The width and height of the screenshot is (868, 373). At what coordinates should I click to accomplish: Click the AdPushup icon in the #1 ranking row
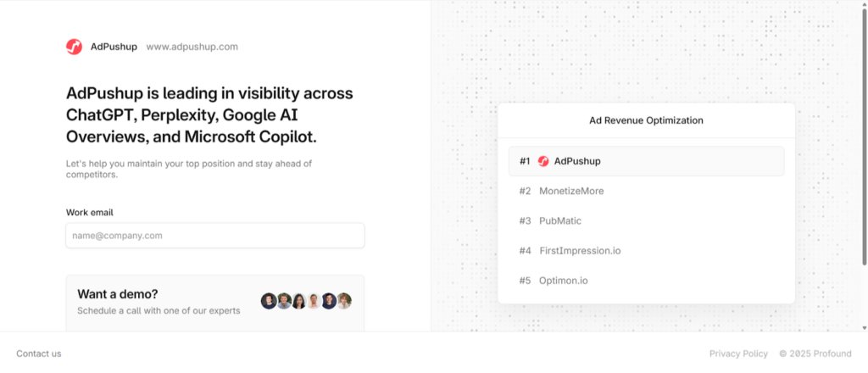click(x=543, y=161)
